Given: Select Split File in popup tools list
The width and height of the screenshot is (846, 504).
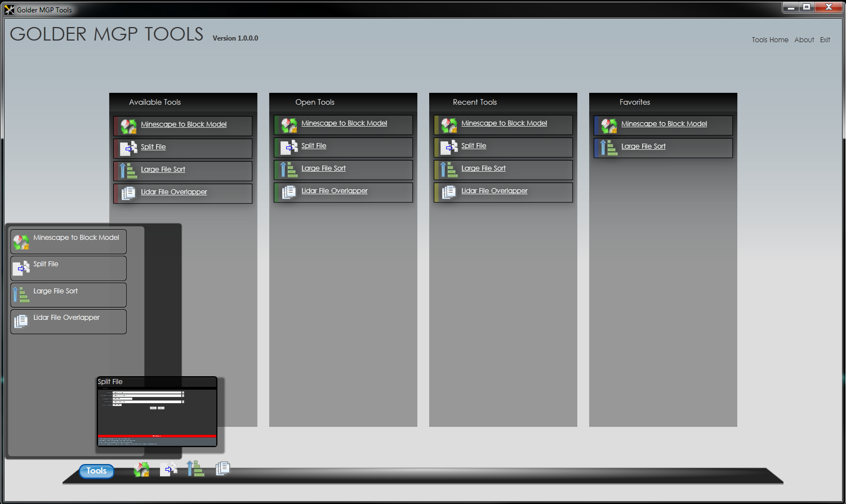Looking at the screenshot, I should [68, 269].
